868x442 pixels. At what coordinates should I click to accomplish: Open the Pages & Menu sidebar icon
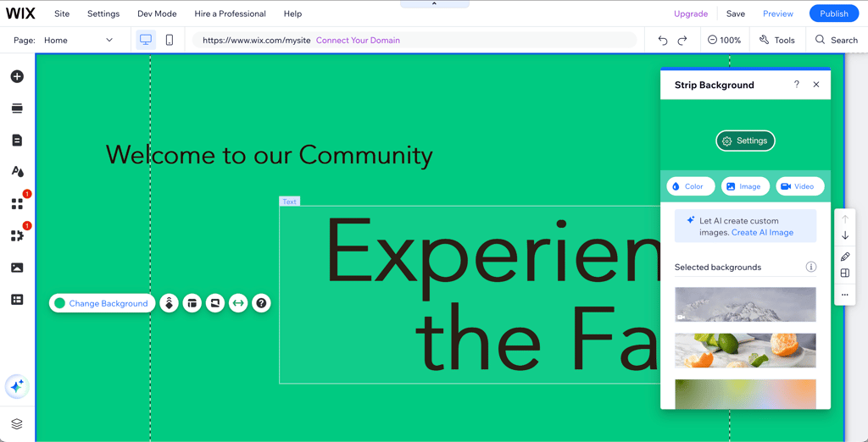(x=17, y=140)
